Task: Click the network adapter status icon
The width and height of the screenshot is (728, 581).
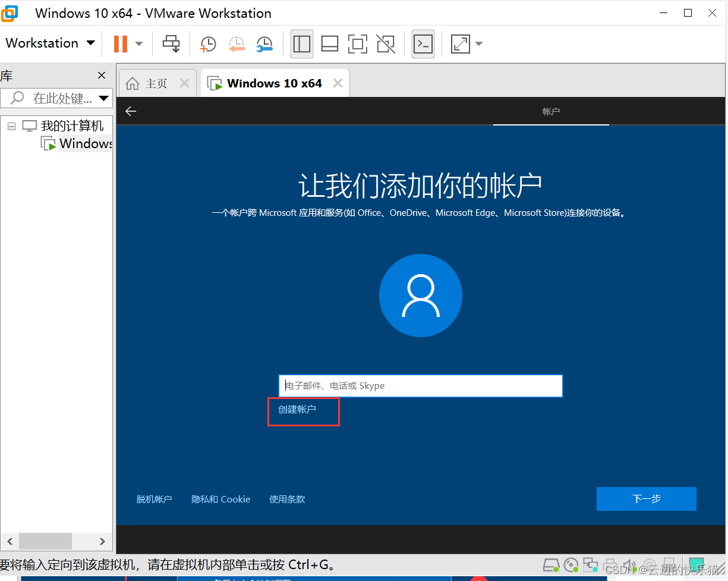Action: (590, 564)
